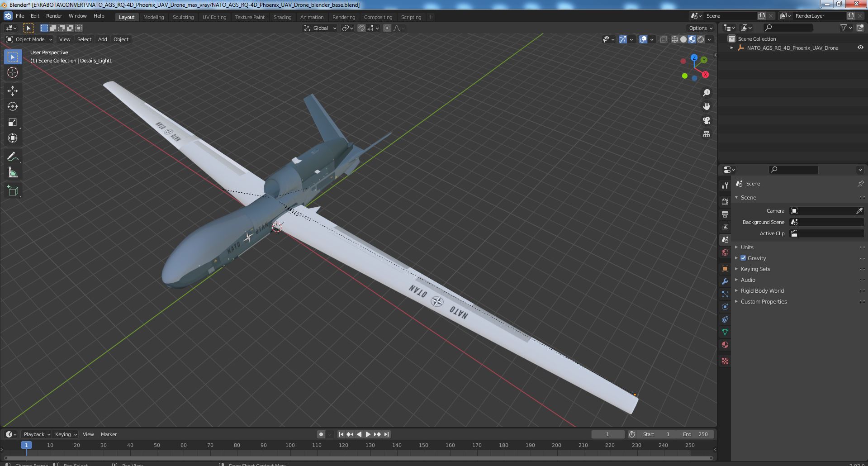The width and height of the screenshot is (868, 466).
Task: Select the Cursor tool
Action: 13,72
